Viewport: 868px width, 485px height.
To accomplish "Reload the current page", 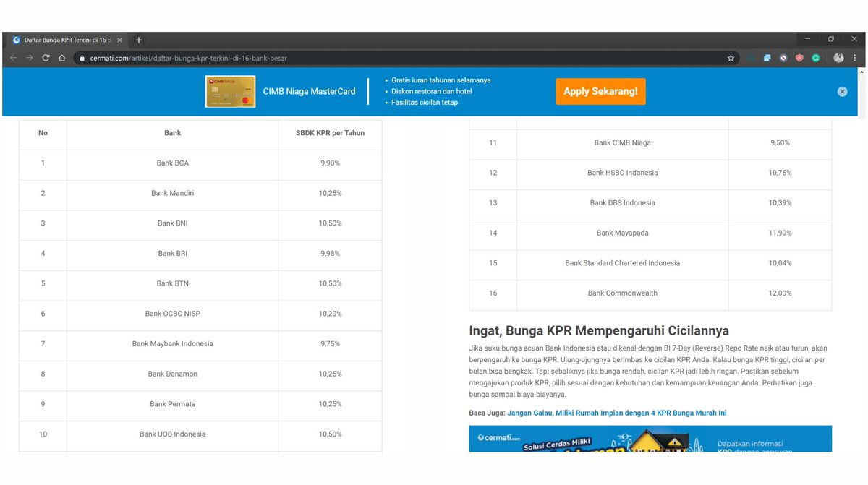I will (x=46, y=58).
